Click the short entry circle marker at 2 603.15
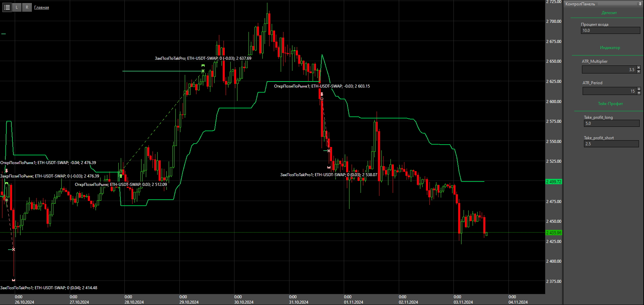644x305 pixels. 322,99
